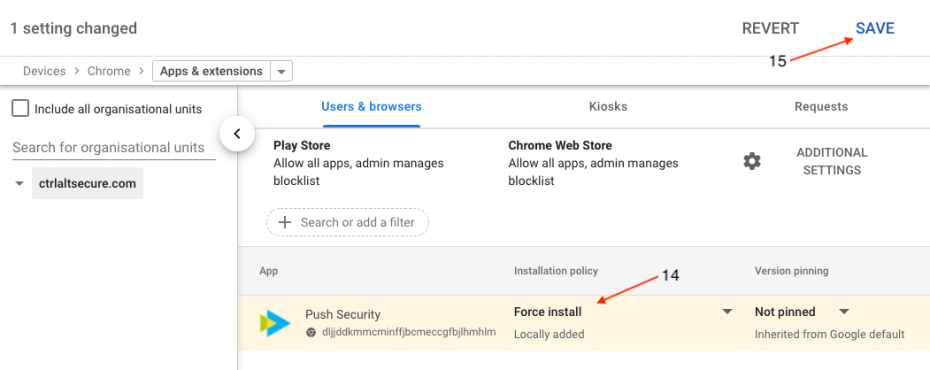Screen dimensions: 930x370
Task: Open the Apps & extensions breadcrumb dropdown arrow
Action: 282,71
